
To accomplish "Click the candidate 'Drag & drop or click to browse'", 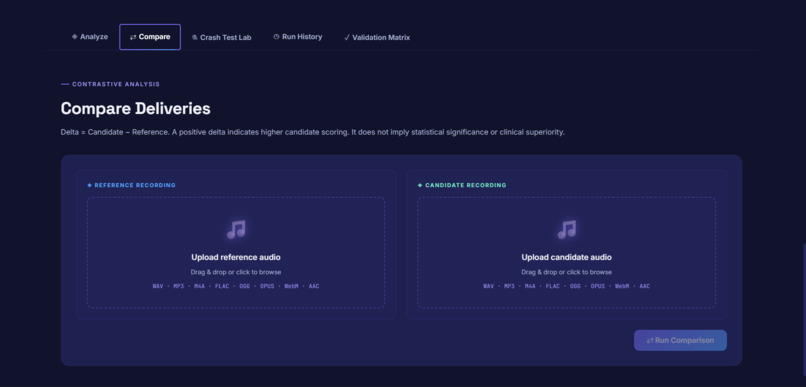I will (566, 272).
